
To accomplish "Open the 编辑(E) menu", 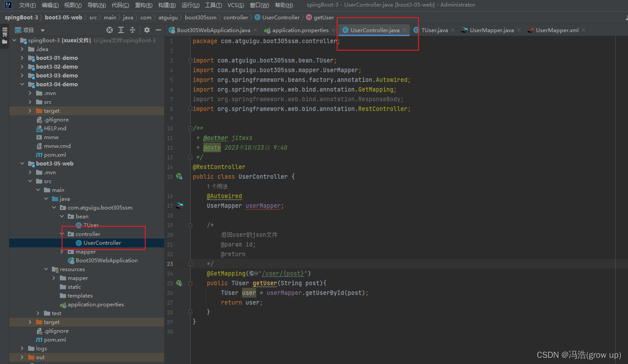I will (x=50, y=5).
